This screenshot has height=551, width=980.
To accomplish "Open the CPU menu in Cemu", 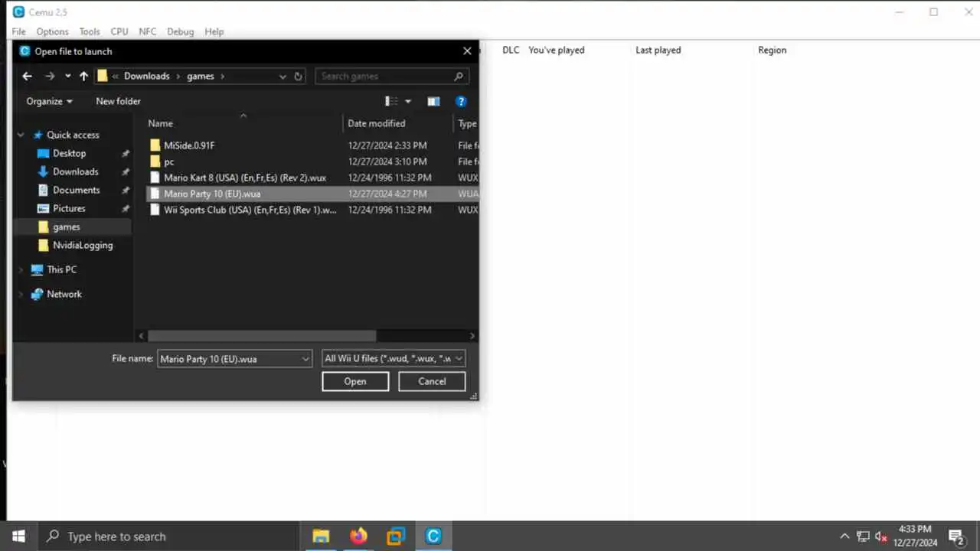I will (119, 31).
